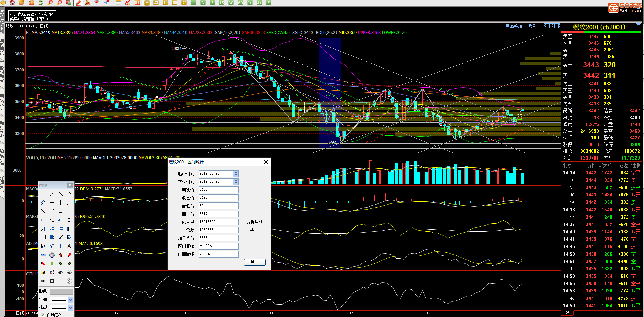Click the 买一 price 3442
The height and width of the screenshot is (317, 644).
(x=591, y=75)
